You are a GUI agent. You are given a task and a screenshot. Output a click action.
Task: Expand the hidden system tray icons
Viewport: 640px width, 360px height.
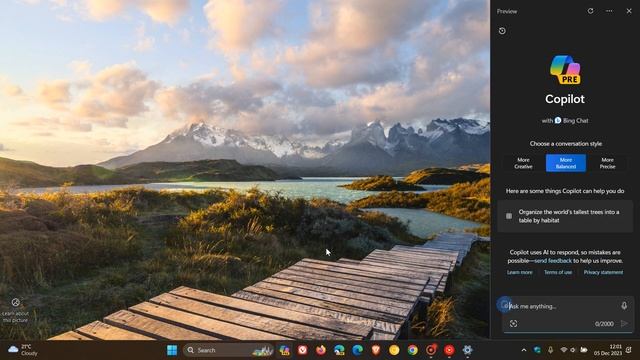tap(524, 350)
